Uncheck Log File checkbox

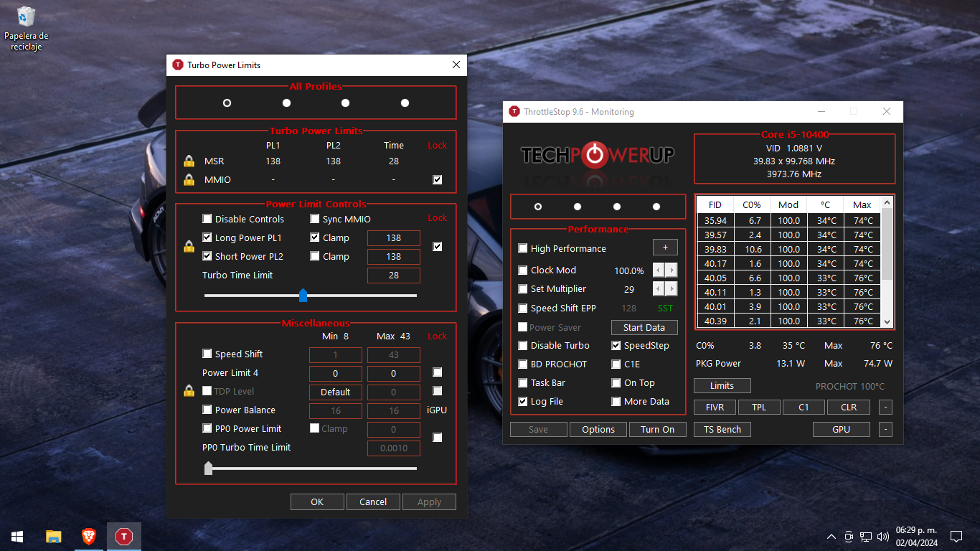tap(523, 401)
